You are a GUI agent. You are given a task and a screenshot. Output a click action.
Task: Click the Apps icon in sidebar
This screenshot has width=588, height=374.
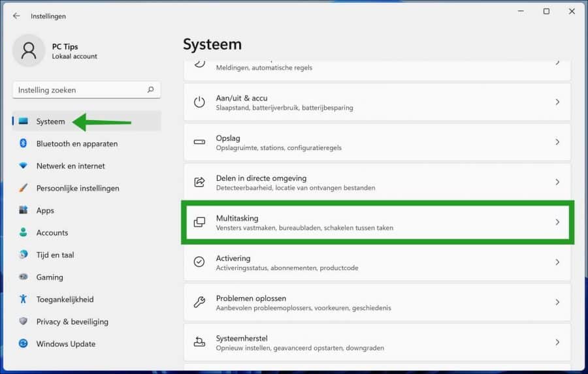click(24, 210)
